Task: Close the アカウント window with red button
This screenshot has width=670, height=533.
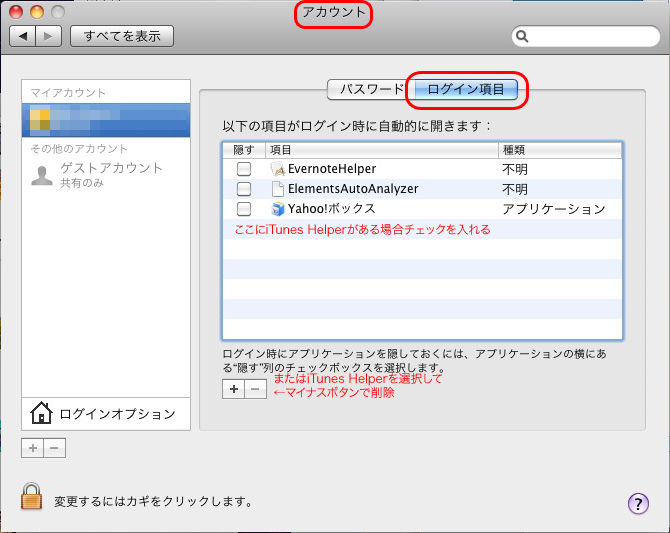Action: pos(16,12)
